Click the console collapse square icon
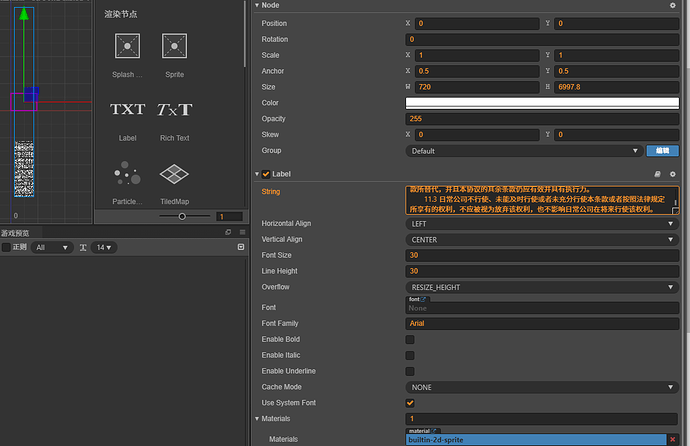Screen dimensions: 690x446 (241, 247)
